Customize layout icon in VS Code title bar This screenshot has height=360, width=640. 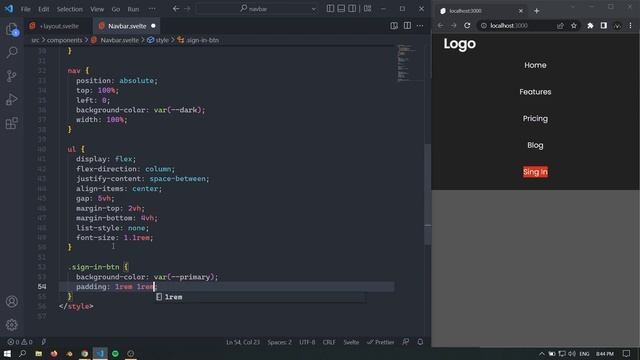(x=367, y=9)
